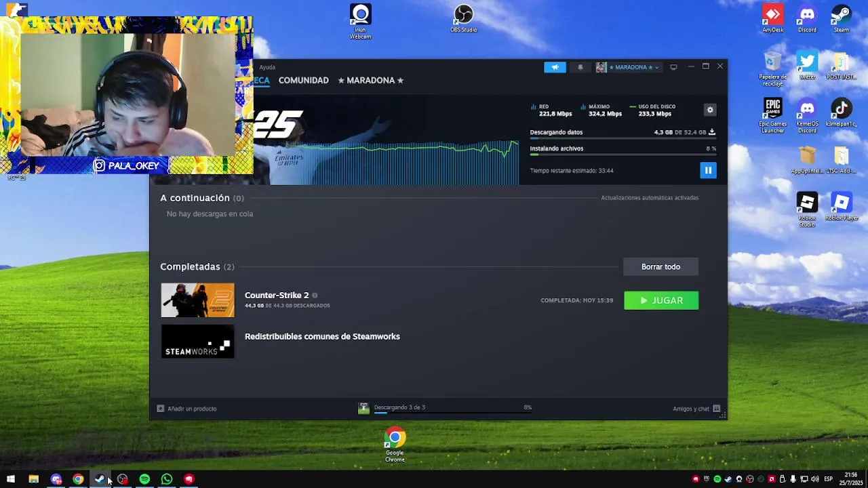Open the Steam announcements megaphone button
The image size is (868, 488).
(x=555, y=67)
